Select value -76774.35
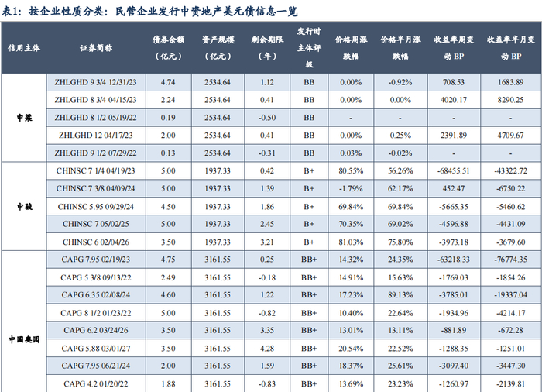Image resolution: width=542 pixels, height=392 pixels. (x=510, y=260)
